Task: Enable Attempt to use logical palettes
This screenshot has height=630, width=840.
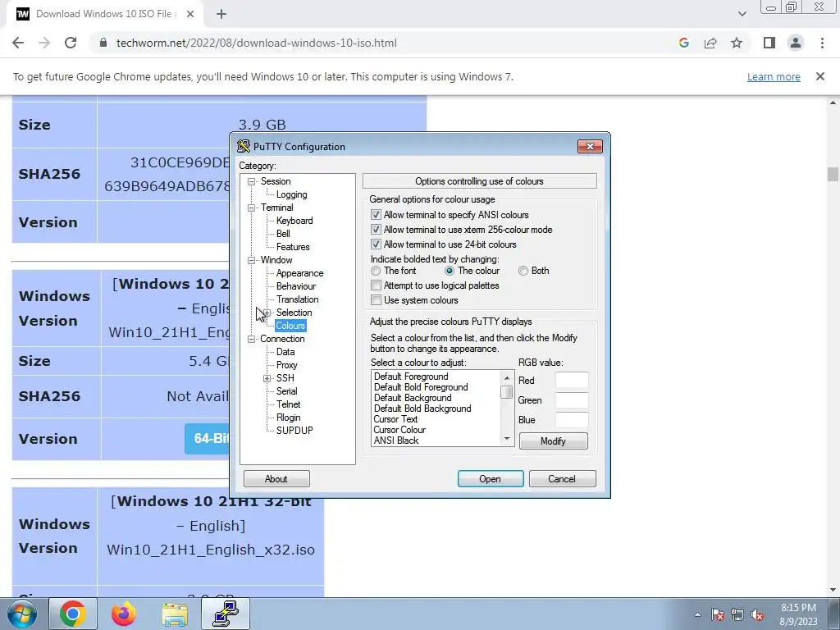Action: click(376, 285)
